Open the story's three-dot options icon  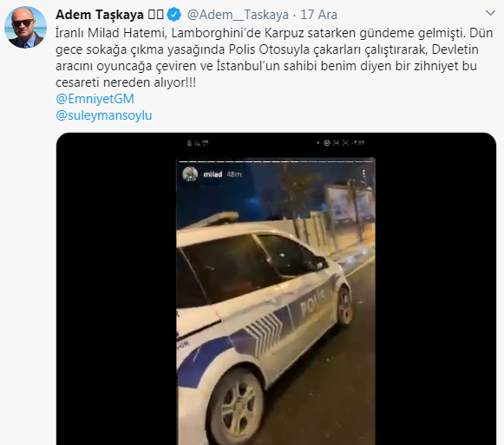click(363, 173)
